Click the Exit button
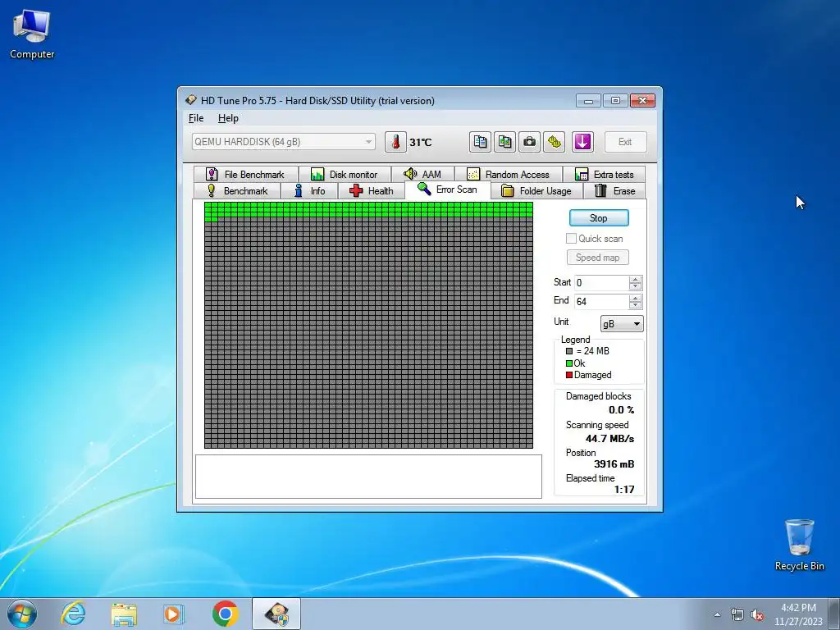 click(625, 142)
